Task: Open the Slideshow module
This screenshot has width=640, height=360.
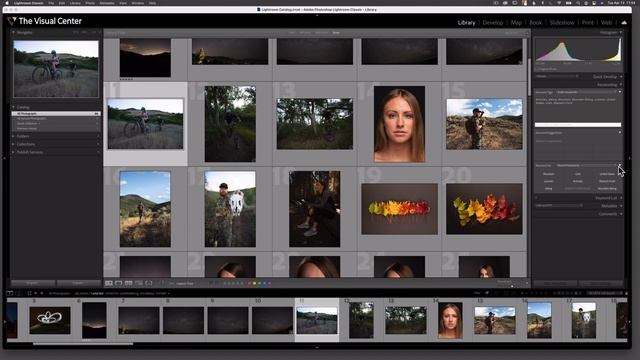Action: point(562,22)
